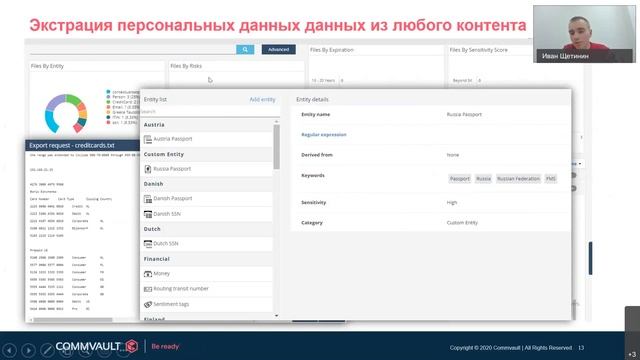Image resolution: width=640 pixels, height=360 pixels.
Task: Click blue vertical scrollbar thumb on dashboard
Action: pyautogui.click(x=590, y=258)
